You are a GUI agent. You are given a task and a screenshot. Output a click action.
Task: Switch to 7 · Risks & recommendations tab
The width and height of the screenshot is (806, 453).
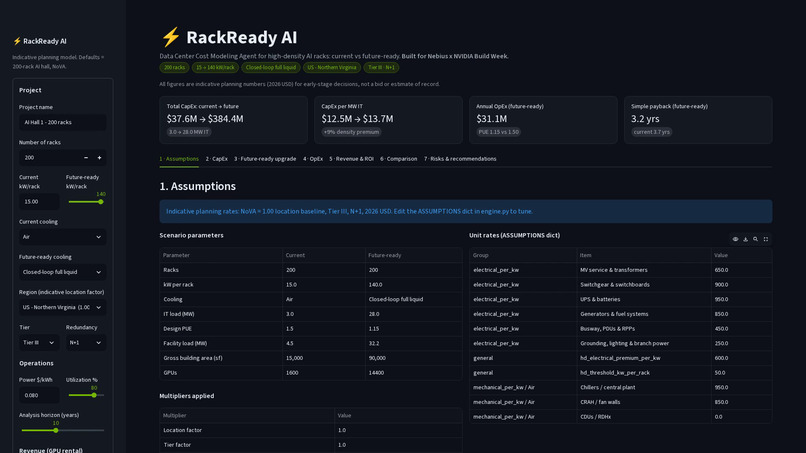pos(460,159)
